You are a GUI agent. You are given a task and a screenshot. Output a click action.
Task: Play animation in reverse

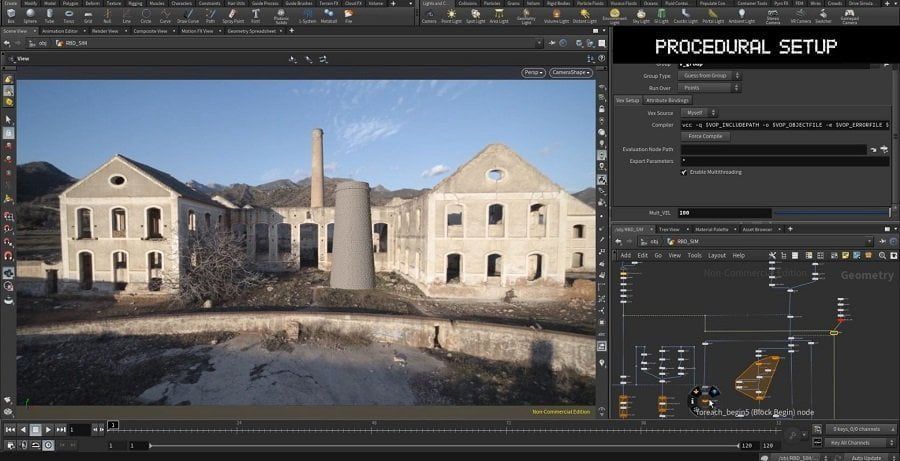[x=23, y=429]
